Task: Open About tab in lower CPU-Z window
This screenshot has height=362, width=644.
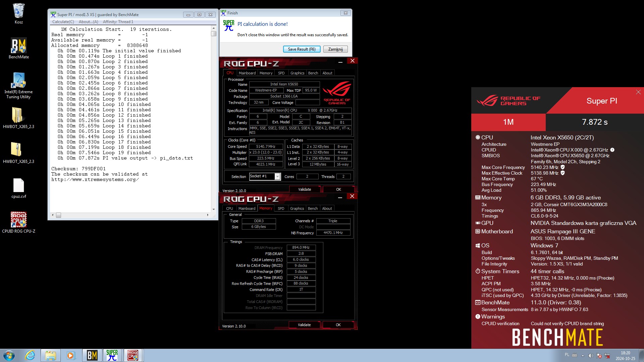Action: point(327,208)
